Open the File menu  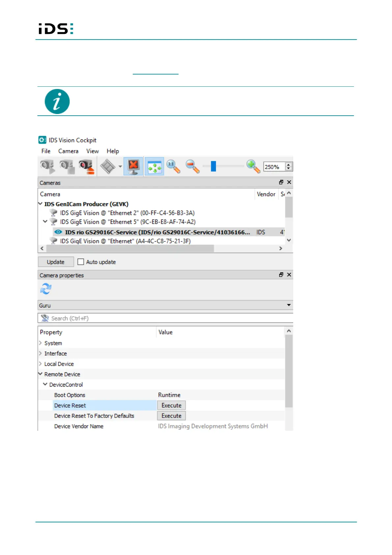[x=46, y=151]
